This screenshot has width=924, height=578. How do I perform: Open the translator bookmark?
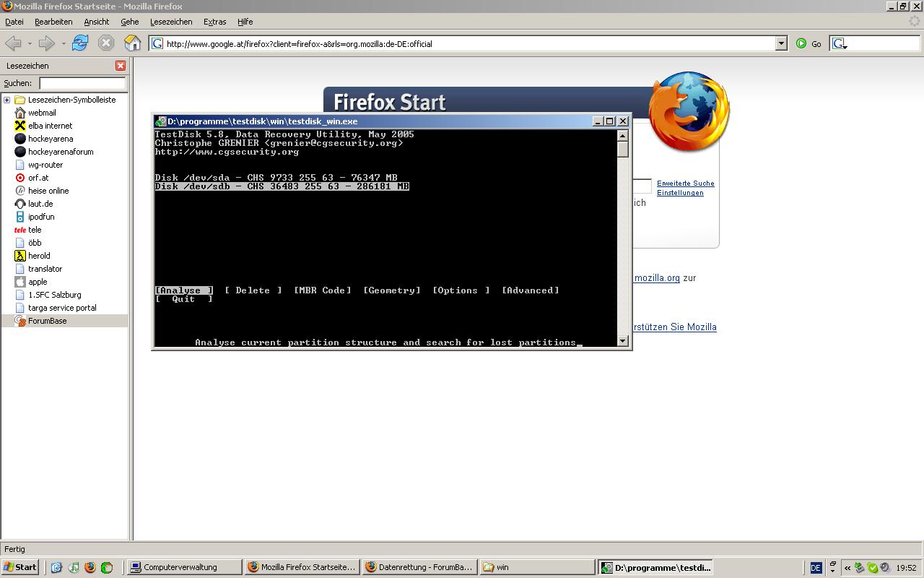click(45, 269)
